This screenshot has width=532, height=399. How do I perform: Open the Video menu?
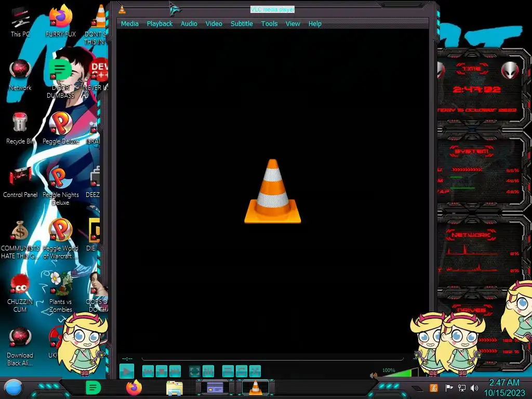click(214, 24)
